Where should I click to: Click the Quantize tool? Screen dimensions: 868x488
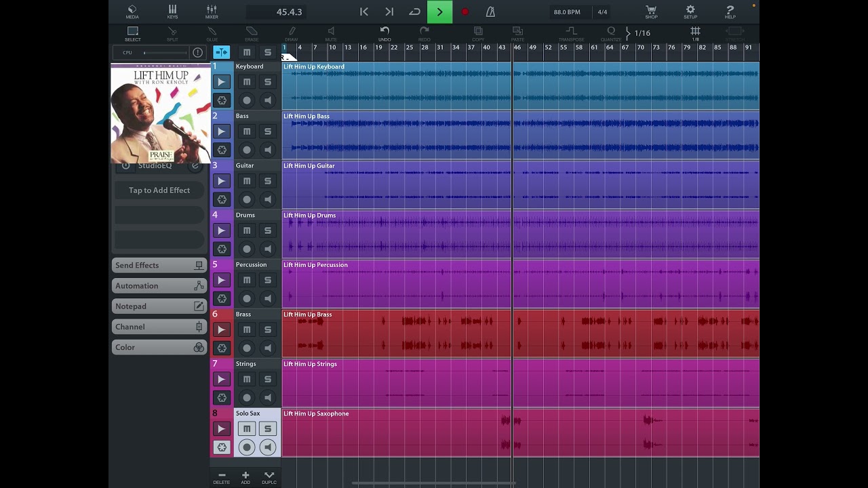click(x=611, y=34)
